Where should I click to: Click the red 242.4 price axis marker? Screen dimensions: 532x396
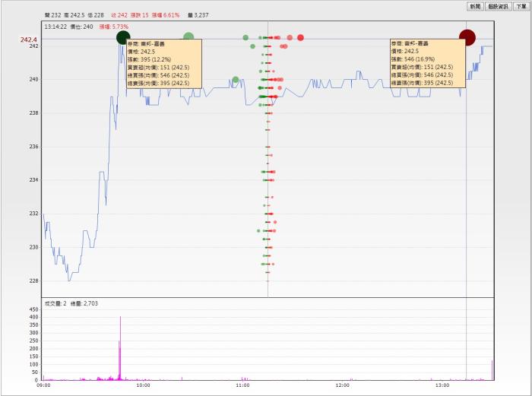(29, 40)
